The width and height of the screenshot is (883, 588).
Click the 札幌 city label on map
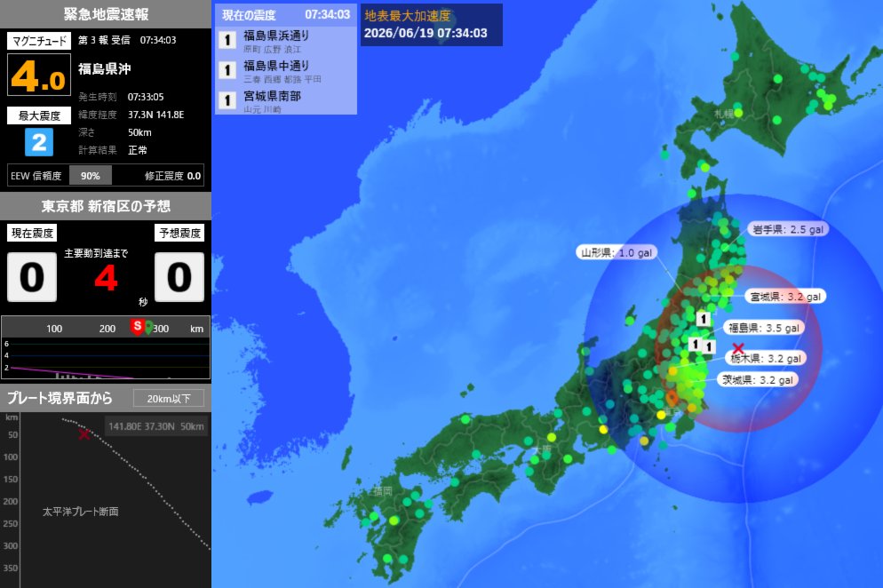pyautogui.click(x=724, y=114)
